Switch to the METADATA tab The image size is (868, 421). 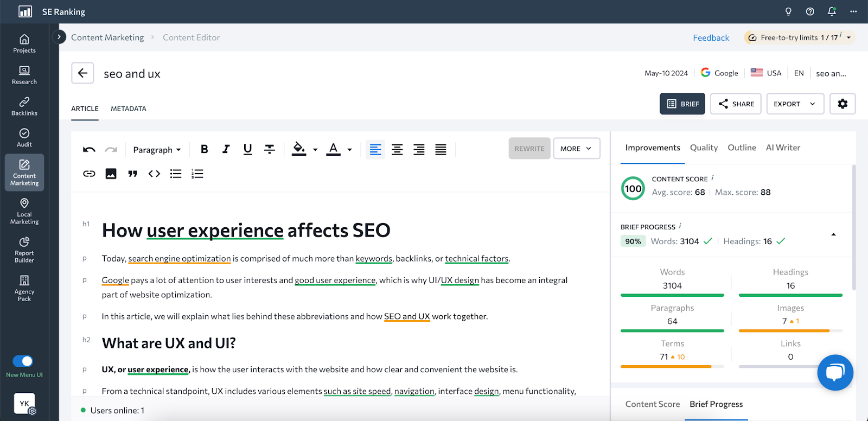point(129,109)
